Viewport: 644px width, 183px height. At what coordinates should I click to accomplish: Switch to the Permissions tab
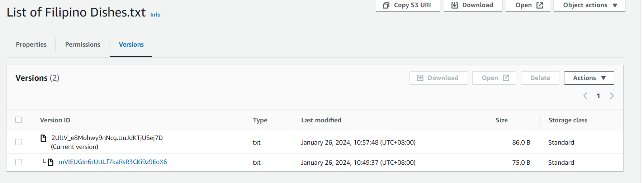click(82, 44)
